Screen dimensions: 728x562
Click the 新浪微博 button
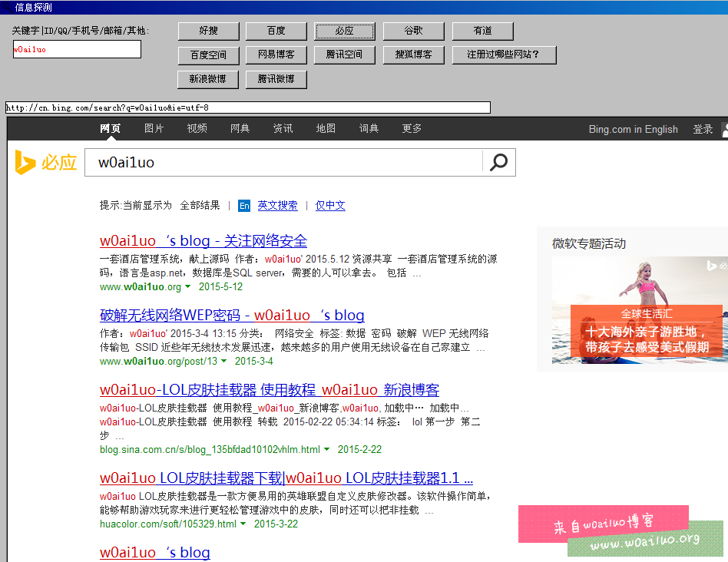[208, 79]
